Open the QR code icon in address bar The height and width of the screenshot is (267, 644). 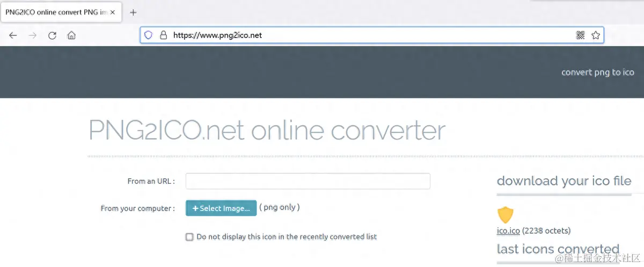[x=580, y=35]
